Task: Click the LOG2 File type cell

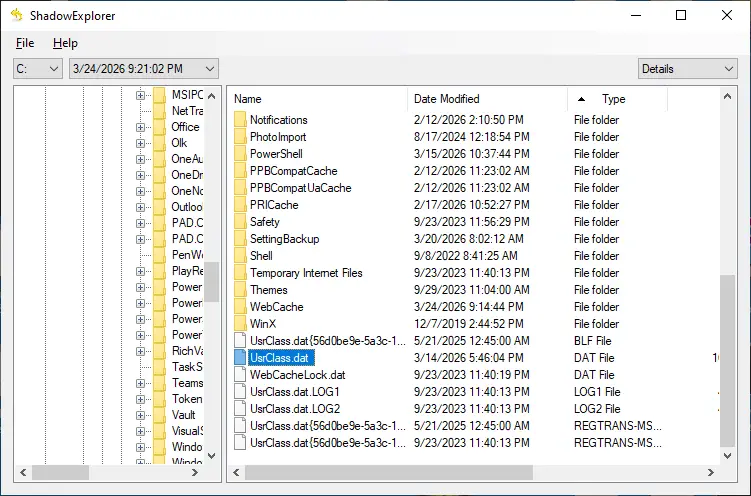Action: pos(597,409)
